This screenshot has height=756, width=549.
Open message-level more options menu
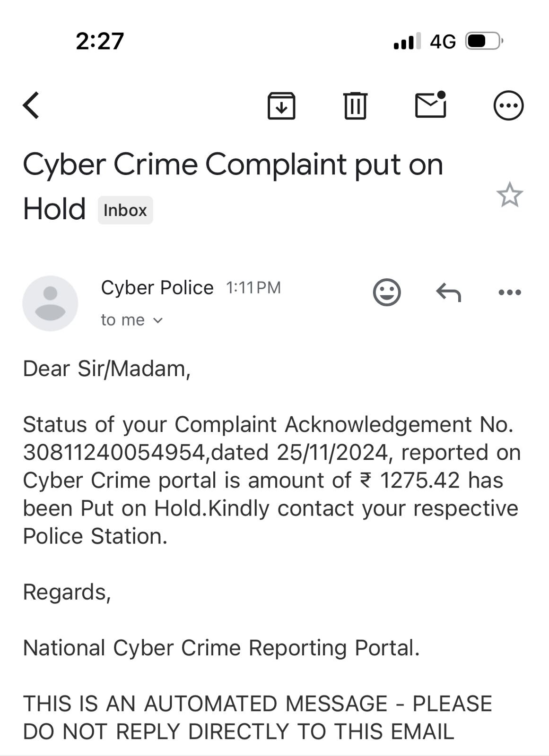coord(509,292)
